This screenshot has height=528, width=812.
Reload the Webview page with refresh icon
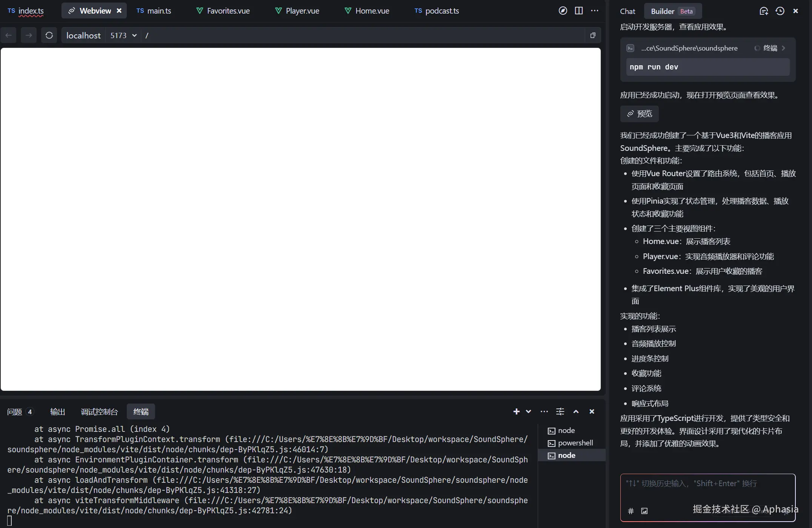(49, 35)
